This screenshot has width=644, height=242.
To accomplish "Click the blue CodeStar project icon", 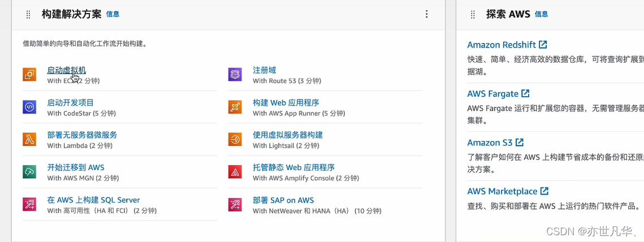I will [x=29, y=107].
